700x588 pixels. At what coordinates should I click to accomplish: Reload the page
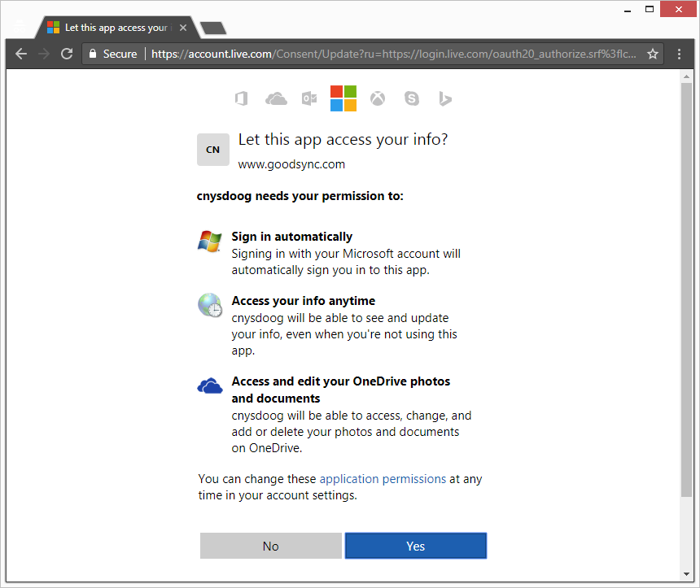pos(68,54)
